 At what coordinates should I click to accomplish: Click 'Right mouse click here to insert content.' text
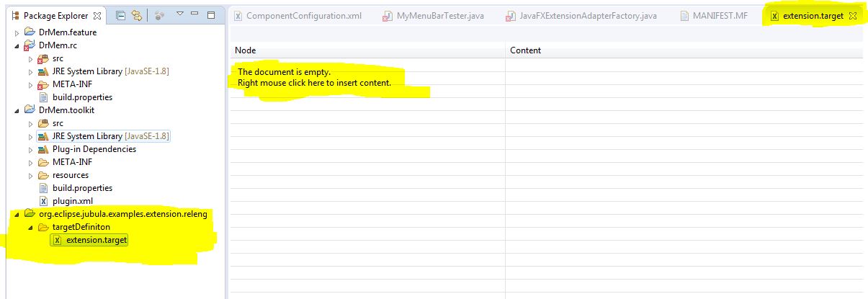(x=314, y=83)
